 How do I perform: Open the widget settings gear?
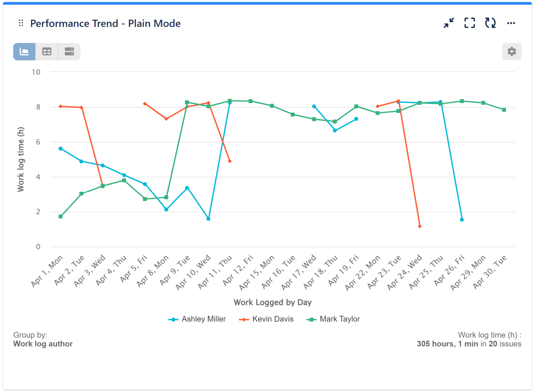pyautogui.click(x=512, y=51)
